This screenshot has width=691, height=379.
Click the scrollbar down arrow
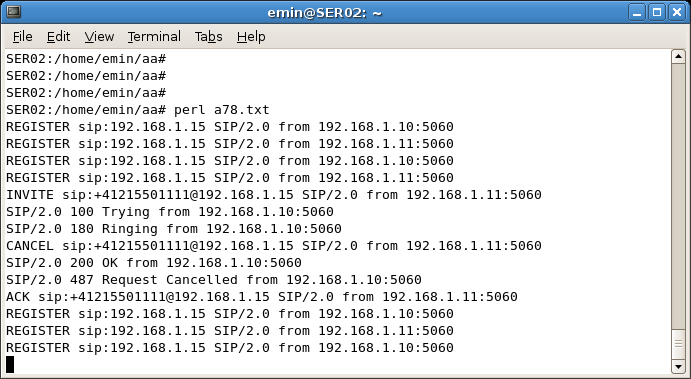point(678,366)
